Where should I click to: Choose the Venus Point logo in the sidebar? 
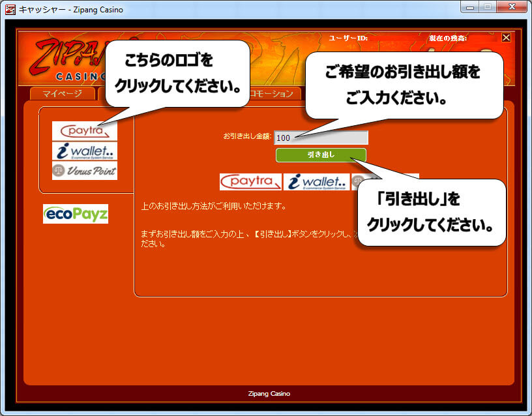coord(85,171)
